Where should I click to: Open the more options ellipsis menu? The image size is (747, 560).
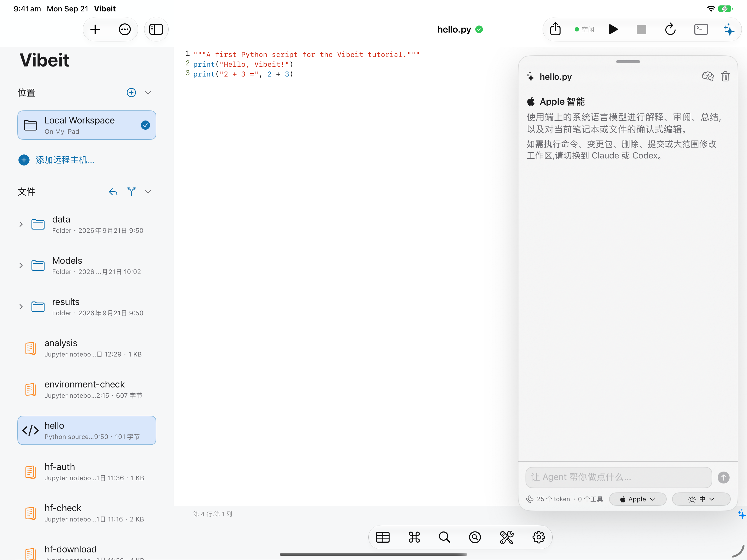pyautogui.click(x=125, y=29)
